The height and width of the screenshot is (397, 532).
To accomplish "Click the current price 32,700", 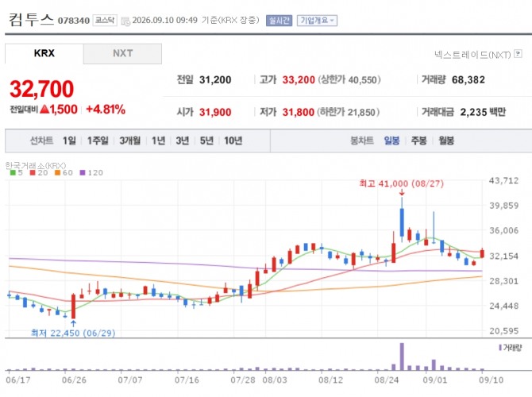I will point(42,89).
